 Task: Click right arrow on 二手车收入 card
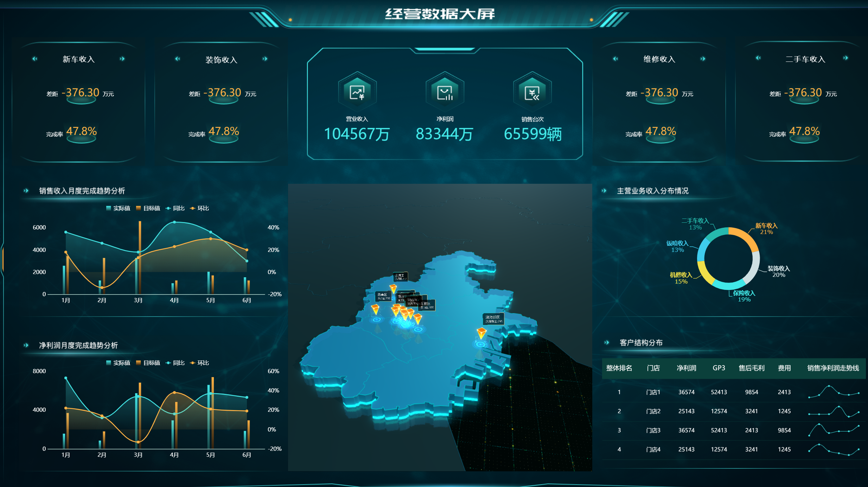[x=845, y=58]
